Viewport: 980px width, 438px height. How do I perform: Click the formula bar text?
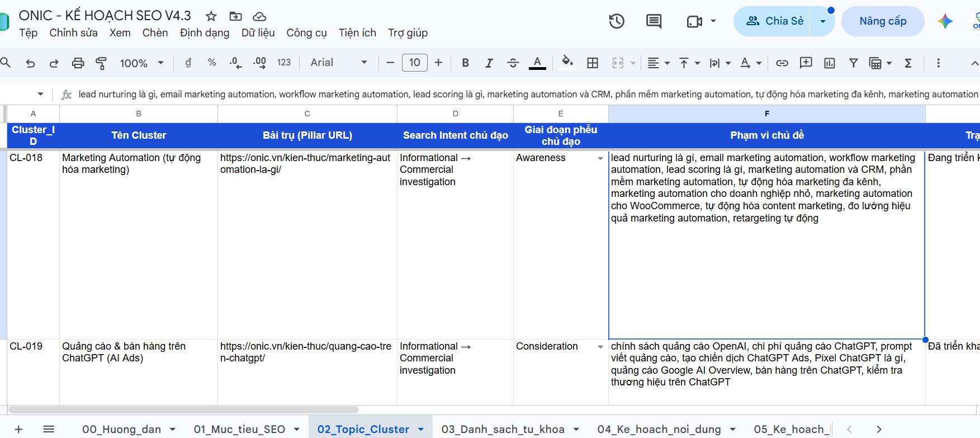[x=528, y=94]
